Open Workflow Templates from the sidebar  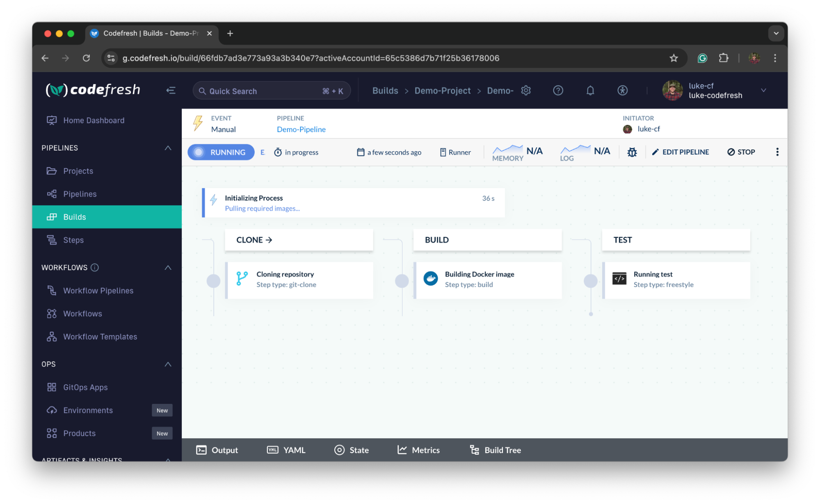click(x=100, y=336)
